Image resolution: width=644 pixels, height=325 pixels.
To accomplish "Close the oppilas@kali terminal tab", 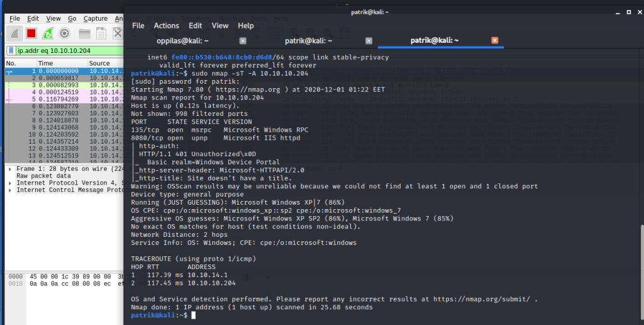I will point(244,40).
